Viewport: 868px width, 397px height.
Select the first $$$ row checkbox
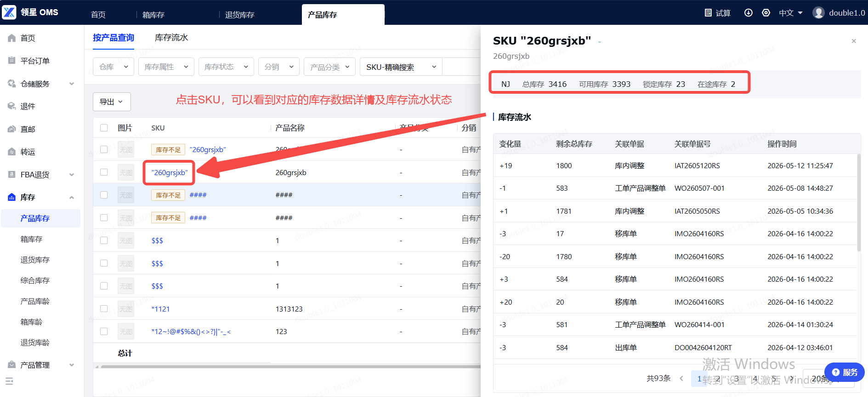coord(104,240)
